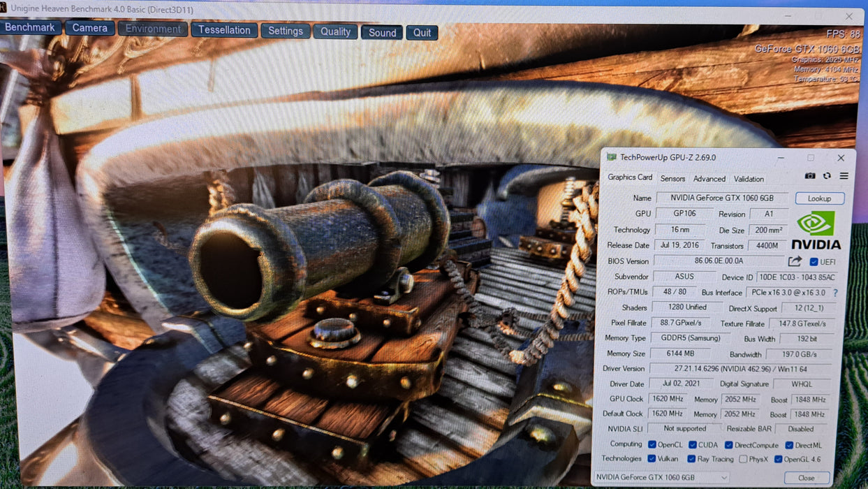Click the 6144 MB memory size value
The image size is (868, 489).
tap(679, 353)
